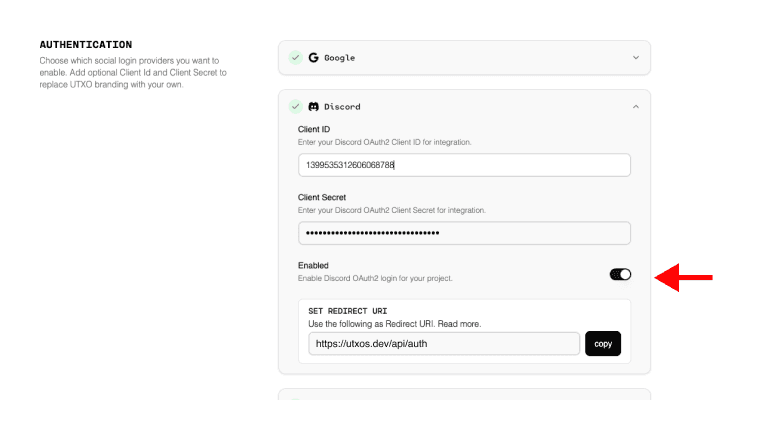Click the redirect URI text field
This screenshot has height=440, width=768.
pyautogui.click(x=443, y=343)
